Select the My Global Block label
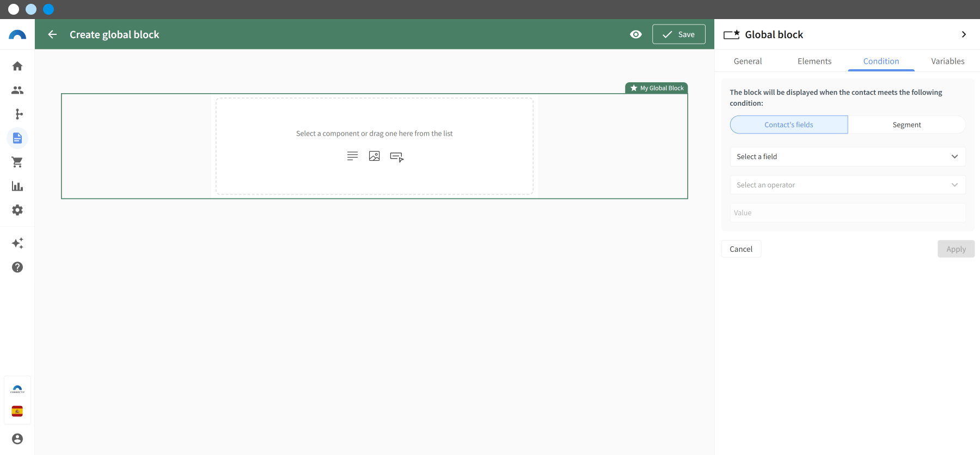 [657, 88]
